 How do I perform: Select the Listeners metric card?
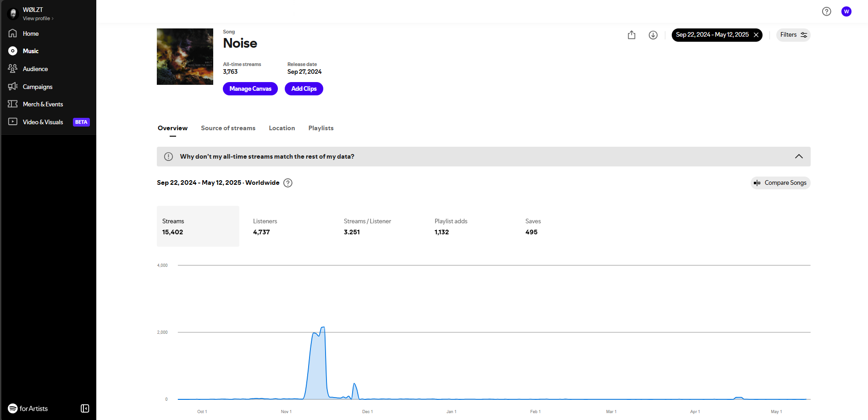coord(289,226)
